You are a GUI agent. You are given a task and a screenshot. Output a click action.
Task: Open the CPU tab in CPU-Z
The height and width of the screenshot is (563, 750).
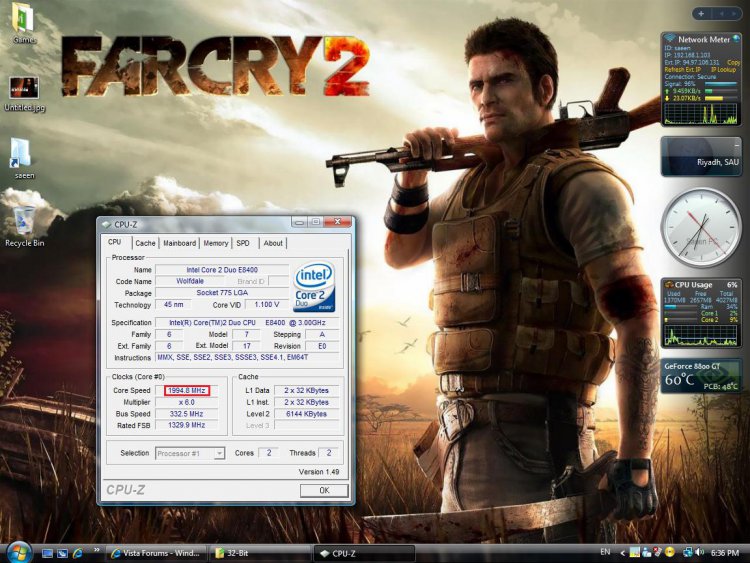tap(115, 242)
